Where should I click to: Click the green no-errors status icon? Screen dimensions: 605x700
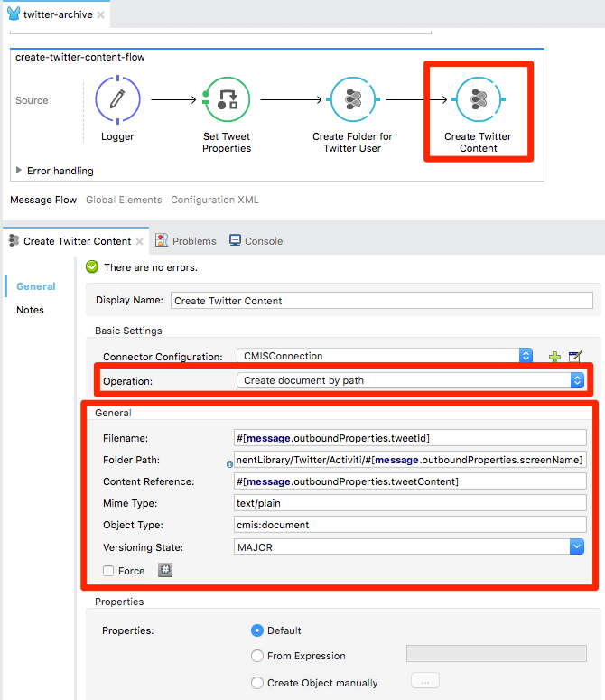pos(92,267)
